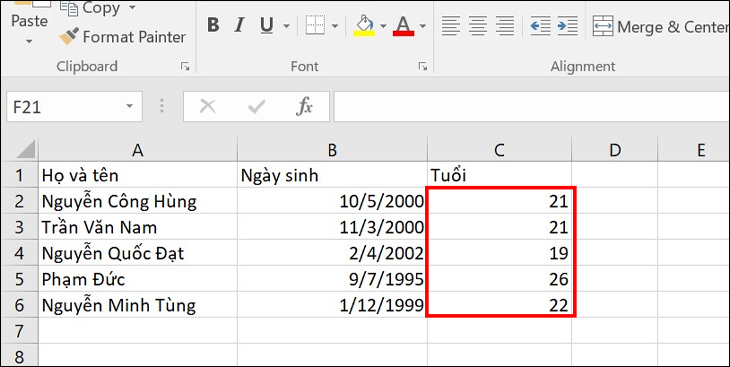Image resolution: width=730 pixels, height=367 pixels.
Task: Toggle italic formatting
Action: (x=240, y=25)
